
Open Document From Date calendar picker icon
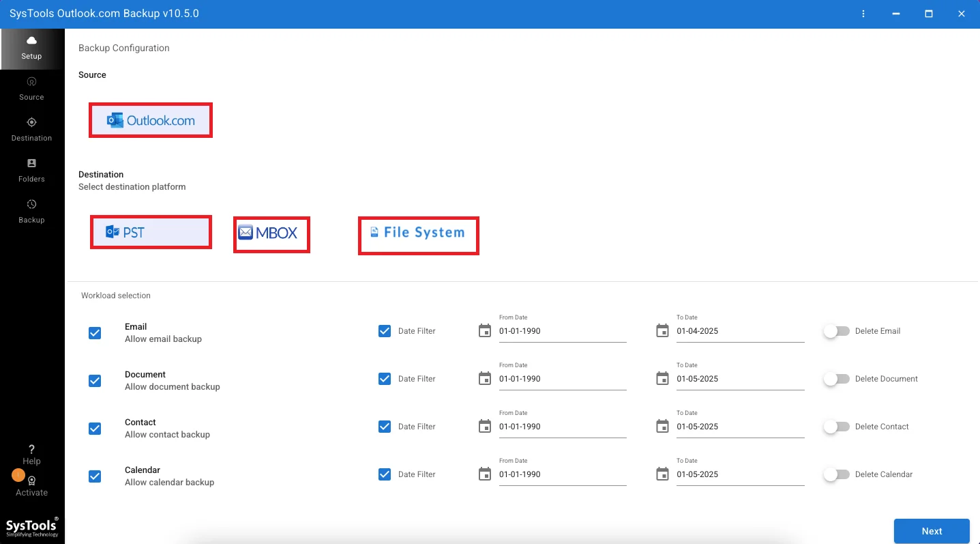coord(485,379)
